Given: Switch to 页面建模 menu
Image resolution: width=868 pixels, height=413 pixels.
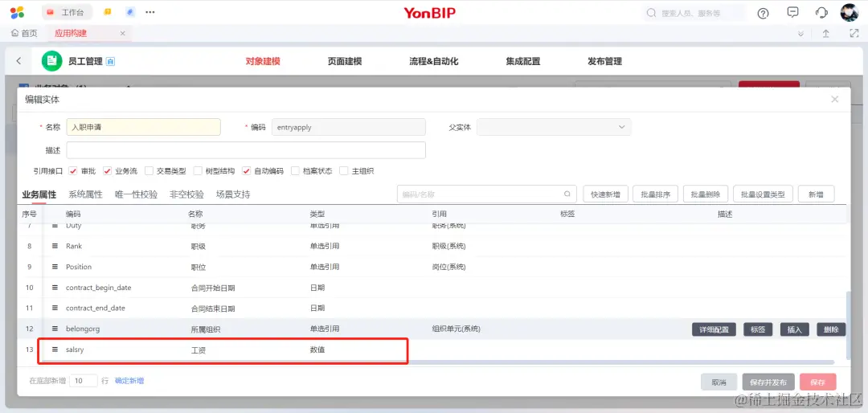Looking at the screenshot, I should pos(344,61).
